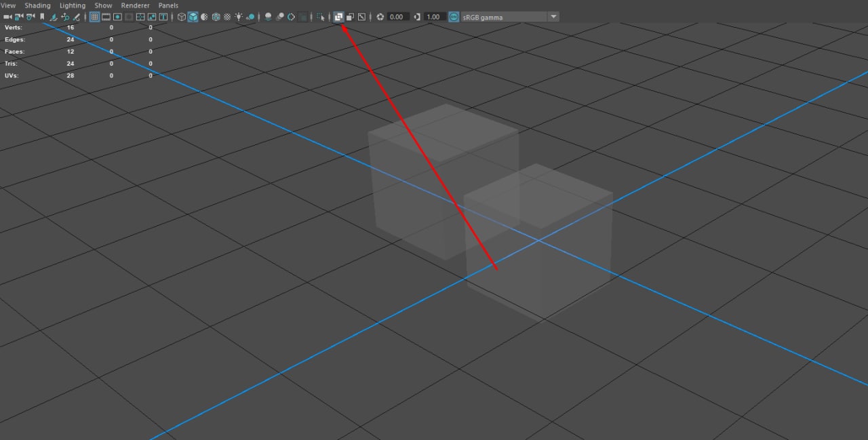Image resolution: width=868 pixels, height=440 pixels.
Task: Toggle the 2D Pan/Zoom icon
Action: pos(65,17)
